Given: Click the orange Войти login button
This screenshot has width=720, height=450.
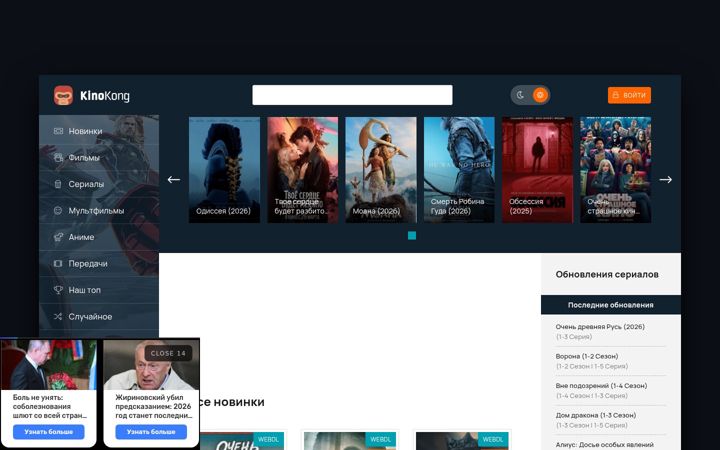Looking at the screenshot, I should point(629,95).
